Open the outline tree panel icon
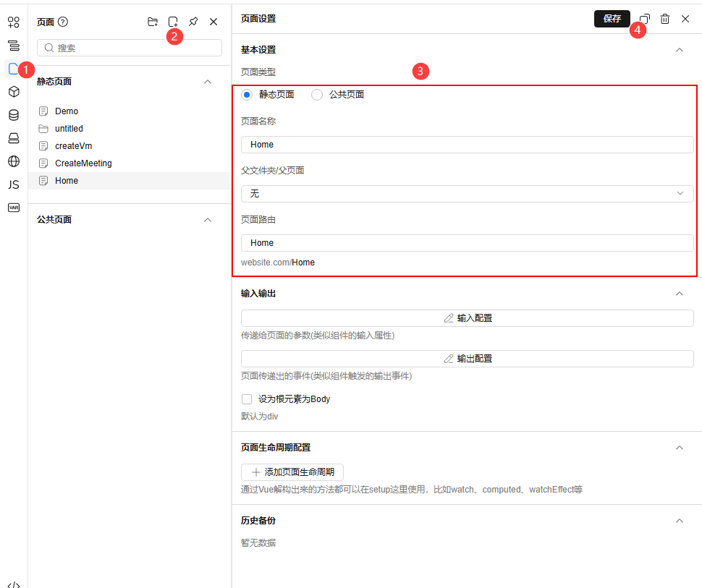702x588 pixels. coord(13,46)
